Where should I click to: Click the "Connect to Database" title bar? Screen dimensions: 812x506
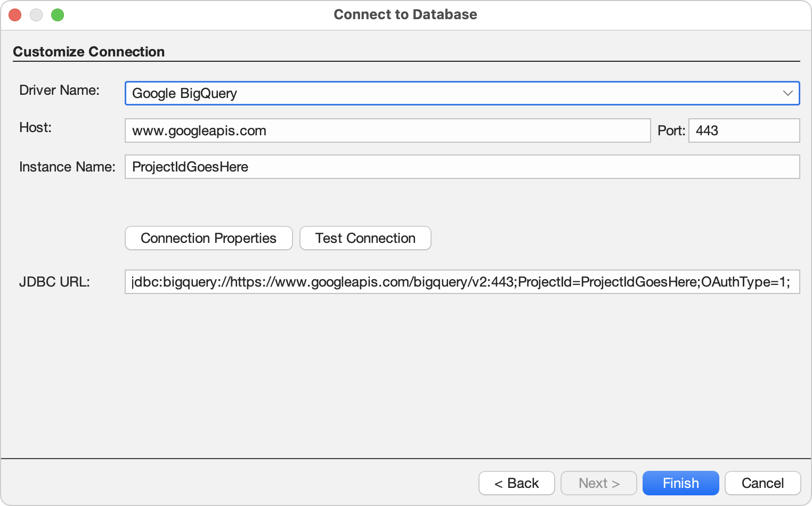pyautogui.click(x=405, y=14)
